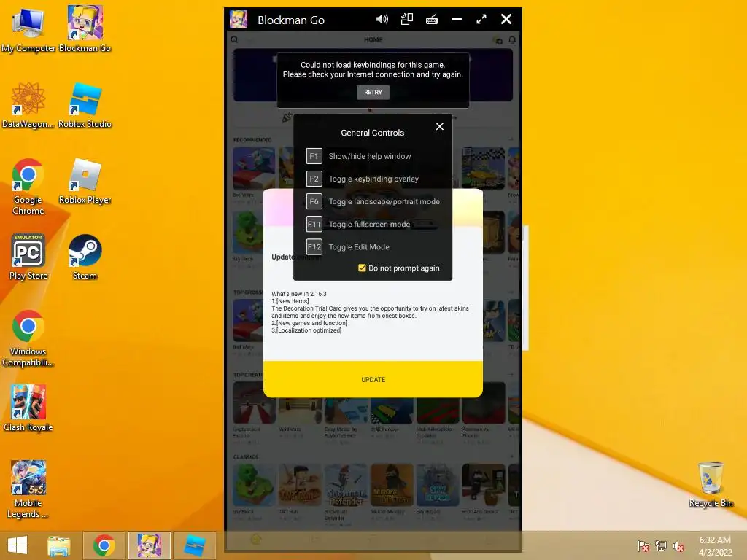
Task: Open the Snowman Defender game thumbnail
Action: click(346, 485)
